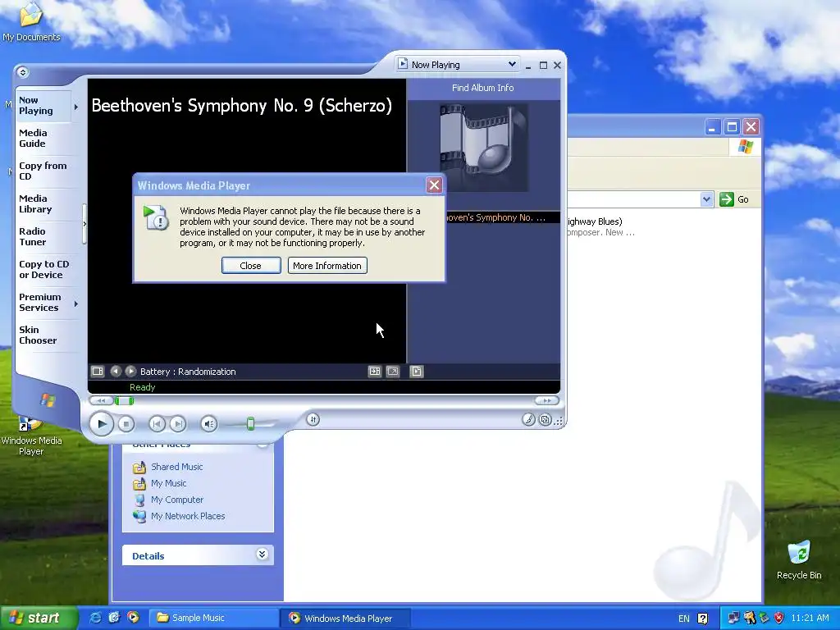
Task: Select the next visualization arrow
Action: [x=130, y=372]
